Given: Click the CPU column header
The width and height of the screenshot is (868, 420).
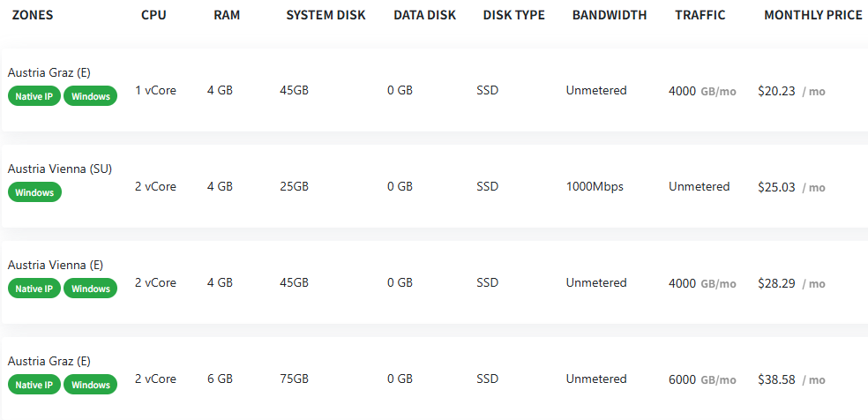Looking at the screenshot, I should tap(153, 16).
